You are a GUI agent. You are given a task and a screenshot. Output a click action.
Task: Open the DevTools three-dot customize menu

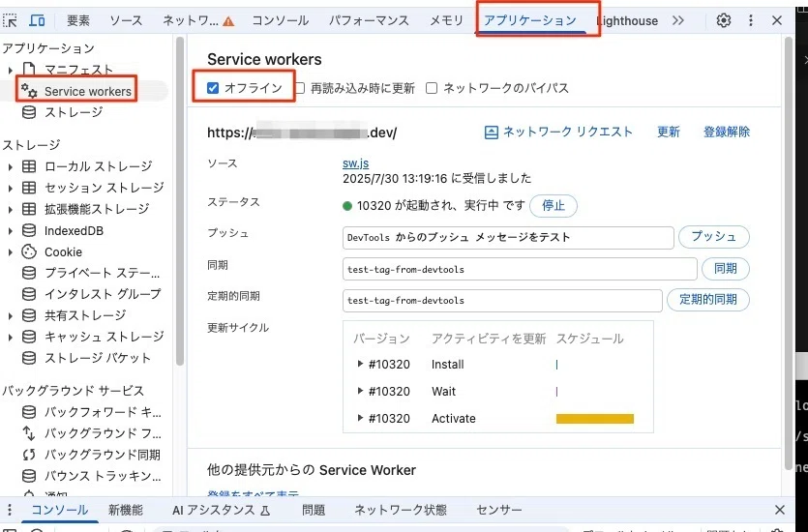750,20
